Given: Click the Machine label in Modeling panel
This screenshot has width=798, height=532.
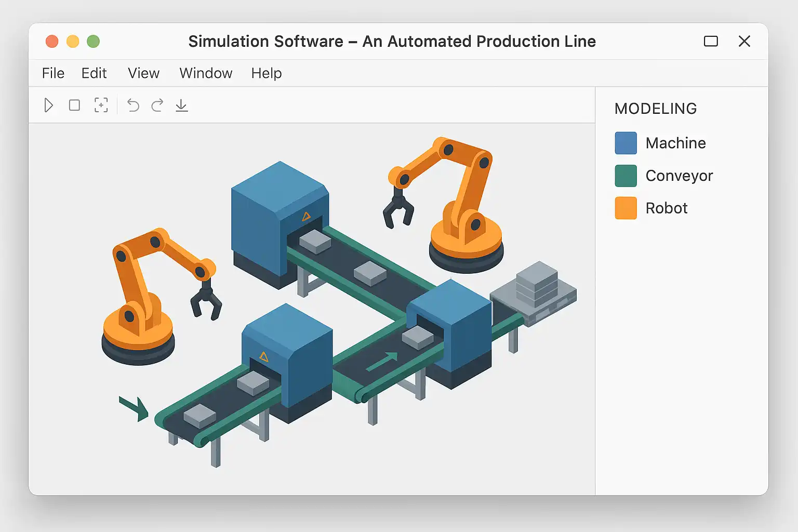Looking at the screenshot, I should 675,143.
